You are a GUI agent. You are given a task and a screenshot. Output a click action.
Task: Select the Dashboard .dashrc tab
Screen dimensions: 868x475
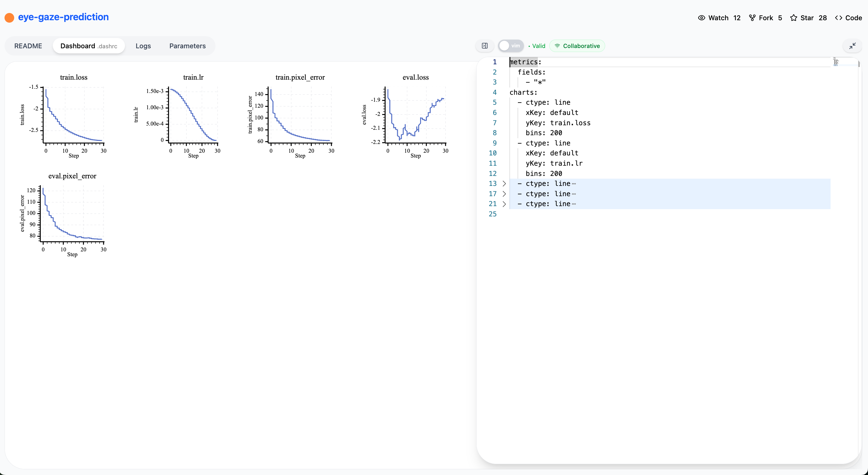point(89,46)
